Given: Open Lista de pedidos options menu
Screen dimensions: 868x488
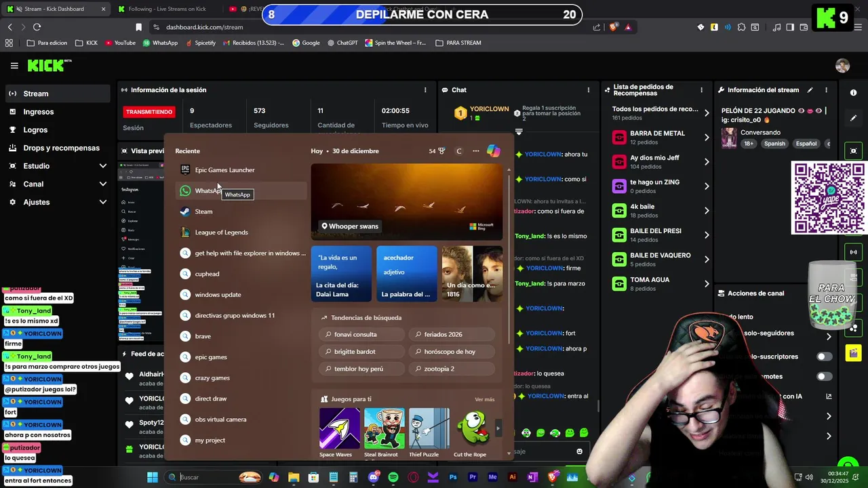Looking at the screenshot, I should coord(701,90).
